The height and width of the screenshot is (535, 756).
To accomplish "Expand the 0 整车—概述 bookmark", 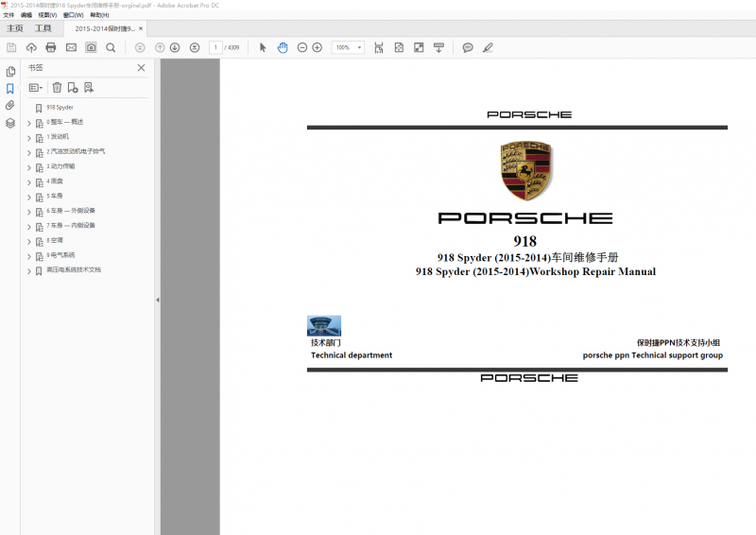I will pos(29,124).
